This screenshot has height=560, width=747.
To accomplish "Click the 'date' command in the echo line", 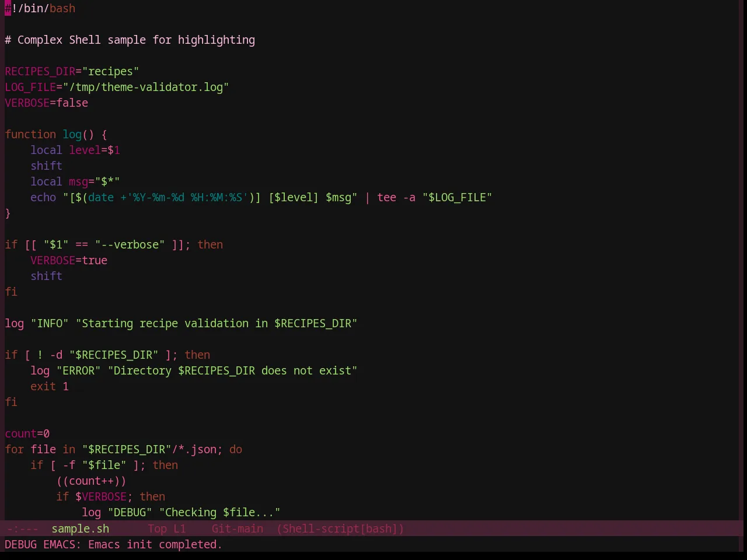I will click(101, 197).
